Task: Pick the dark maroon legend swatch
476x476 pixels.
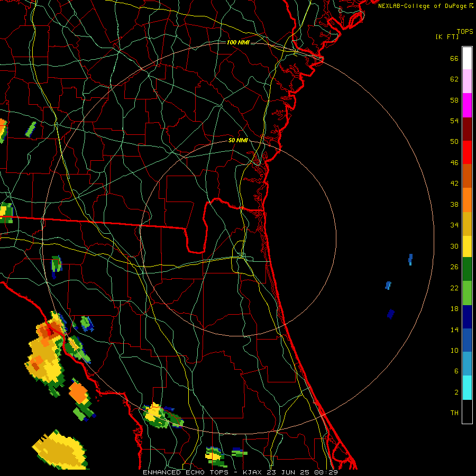Action: coord(467,129)
